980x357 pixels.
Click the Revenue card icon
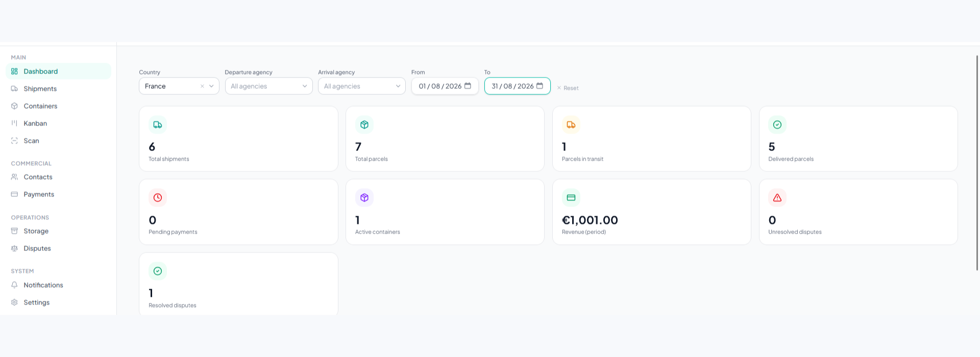571,197
